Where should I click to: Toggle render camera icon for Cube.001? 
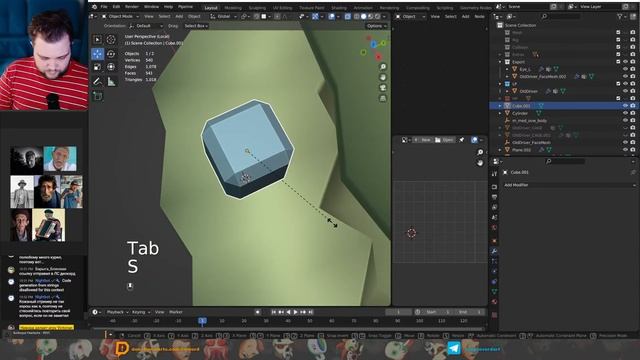point(633,106)
